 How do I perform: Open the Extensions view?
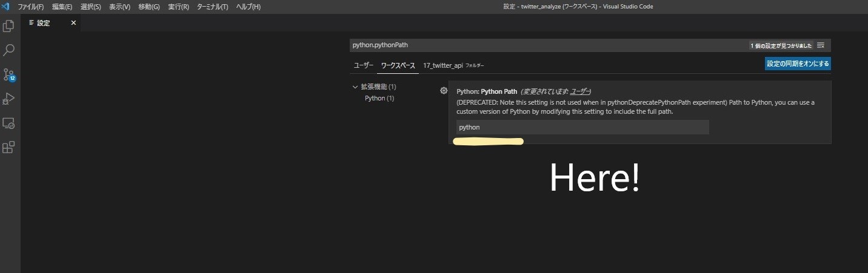[8, 147]
